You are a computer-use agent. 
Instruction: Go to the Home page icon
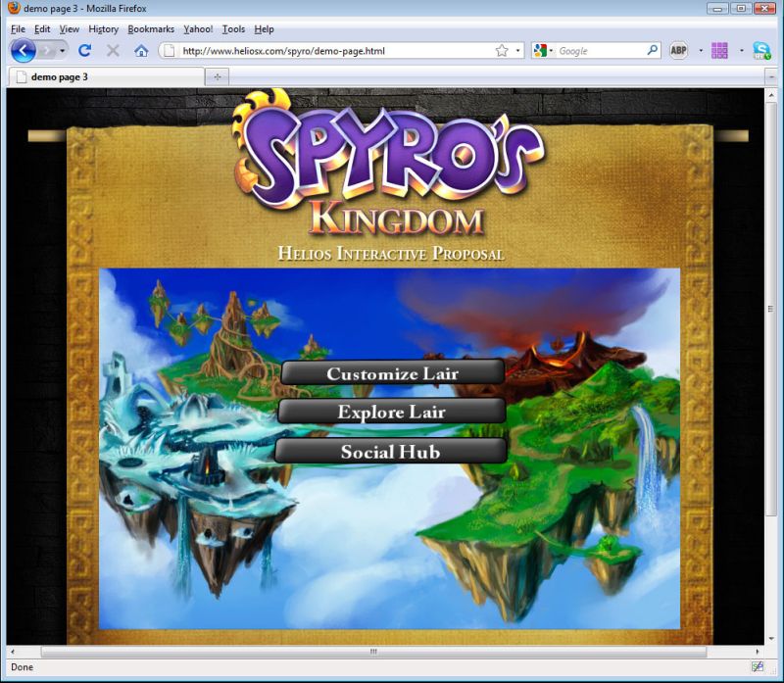point(141,51)
